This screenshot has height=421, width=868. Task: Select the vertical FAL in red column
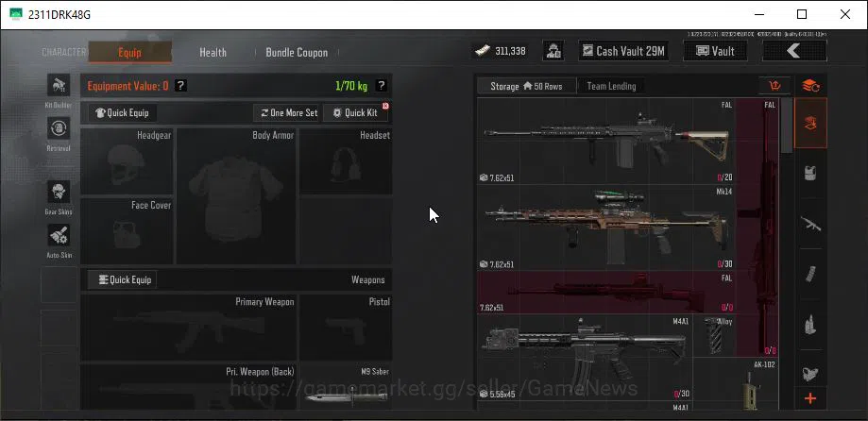click(x=757, y=227)
